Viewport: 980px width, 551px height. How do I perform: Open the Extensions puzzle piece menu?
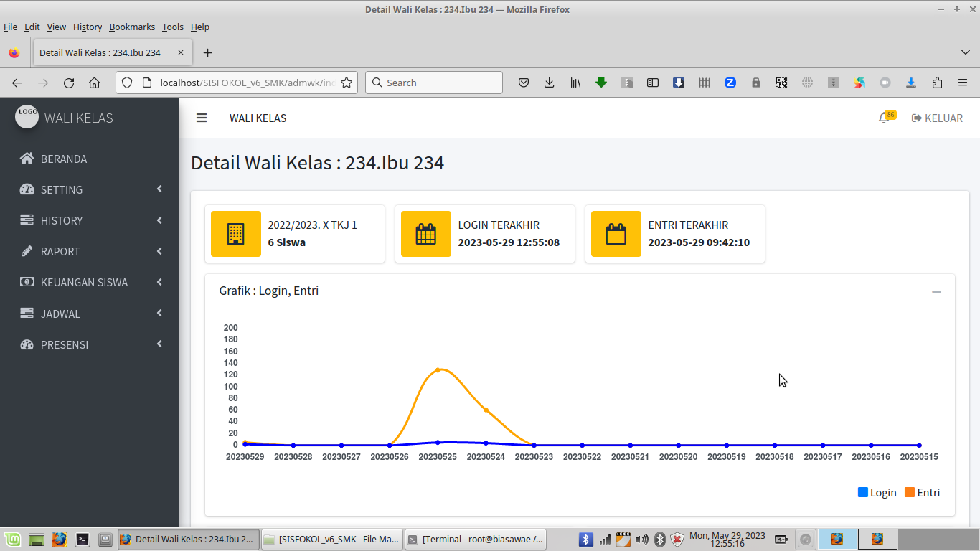937,83
